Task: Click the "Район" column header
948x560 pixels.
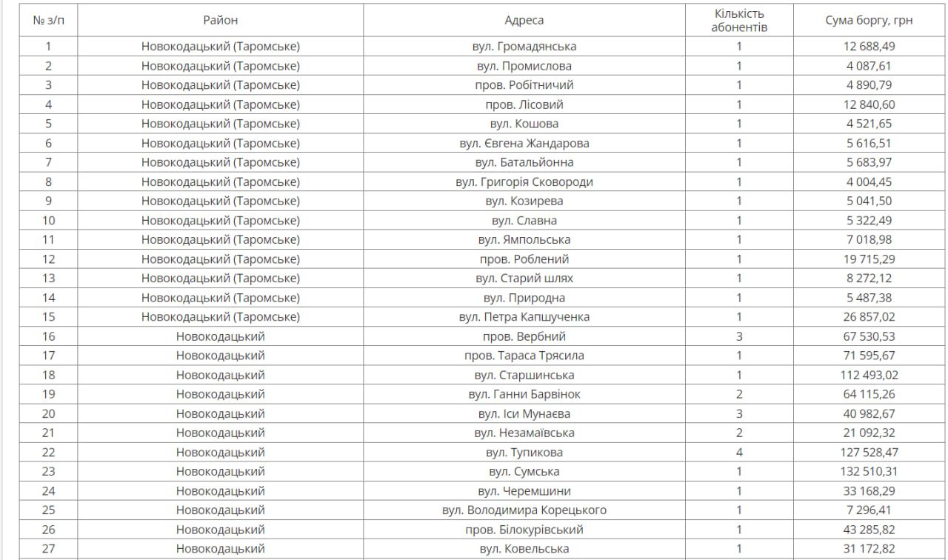Action: pyautogui.click(x=221, y=21)
